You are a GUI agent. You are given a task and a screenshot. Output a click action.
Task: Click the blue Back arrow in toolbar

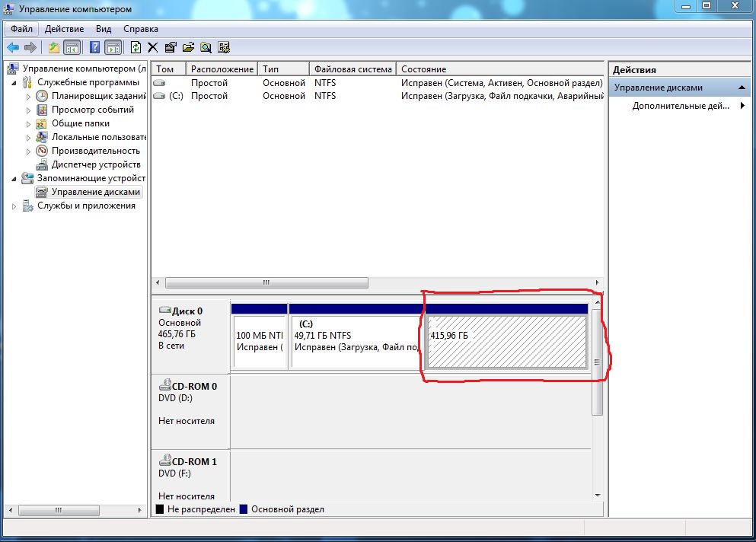[13, 47]
